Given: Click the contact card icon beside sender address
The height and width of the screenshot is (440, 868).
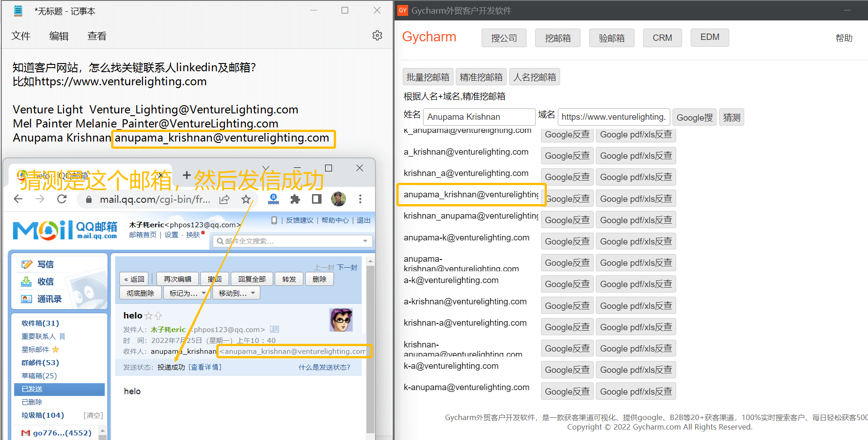Looking at the screenshot, I should (x=275, y=329).
